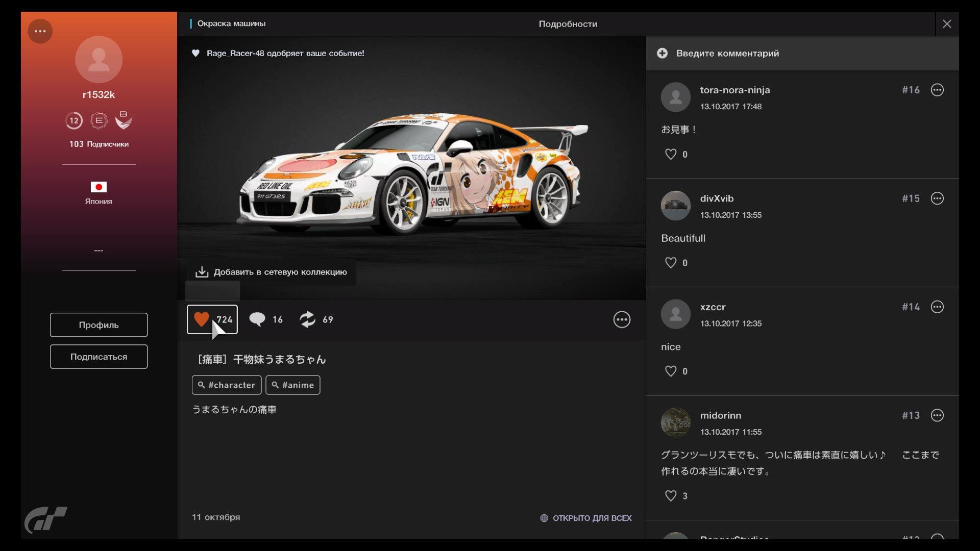Click the midorinn username

pos(721,415)
